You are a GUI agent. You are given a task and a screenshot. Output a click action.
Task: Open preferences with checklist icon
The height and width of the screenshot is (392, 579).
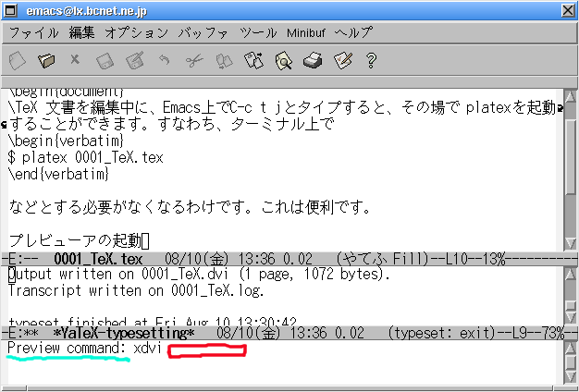point(342,60)
